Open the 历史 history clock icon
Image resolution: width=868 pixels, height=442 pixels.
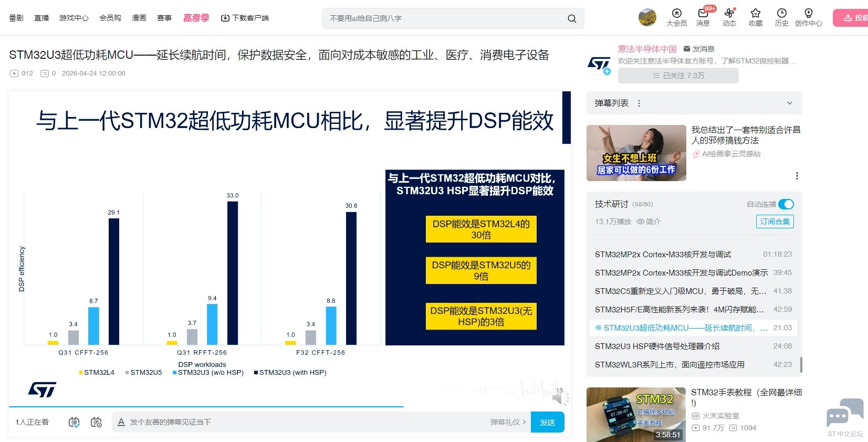pyautogui.click(x=782, y=14)
